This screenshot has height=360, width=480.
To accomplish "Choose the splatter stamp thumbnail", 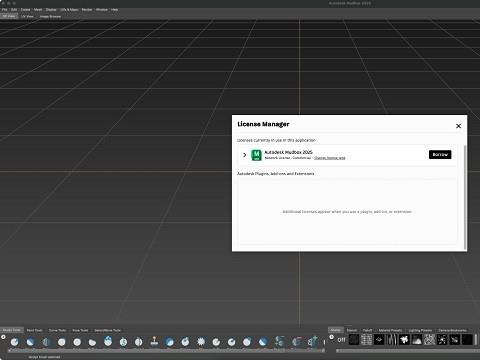I will tap(442, 340).
